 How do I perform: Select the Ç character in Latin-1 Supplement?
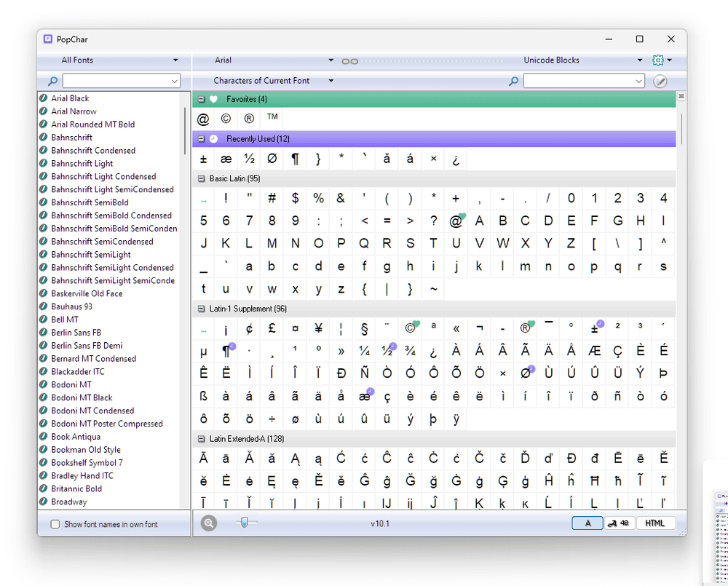coord(617,351)
